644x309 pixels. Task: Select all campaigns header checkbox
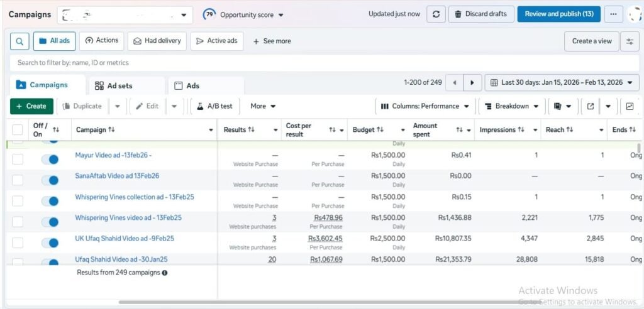click(x=18, y=130)
